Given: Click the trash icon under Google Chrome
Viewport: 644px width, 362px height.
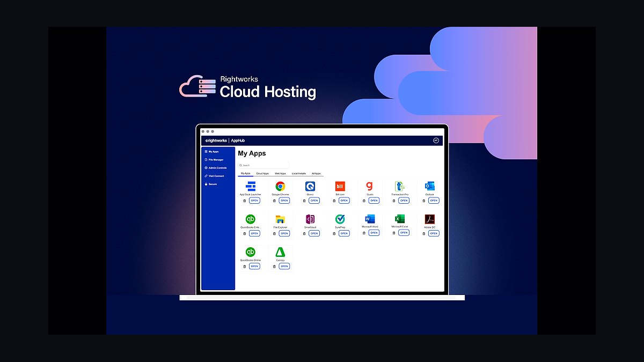Looking at the screenshot, I should pyautogui.click(x=274, y=201).
